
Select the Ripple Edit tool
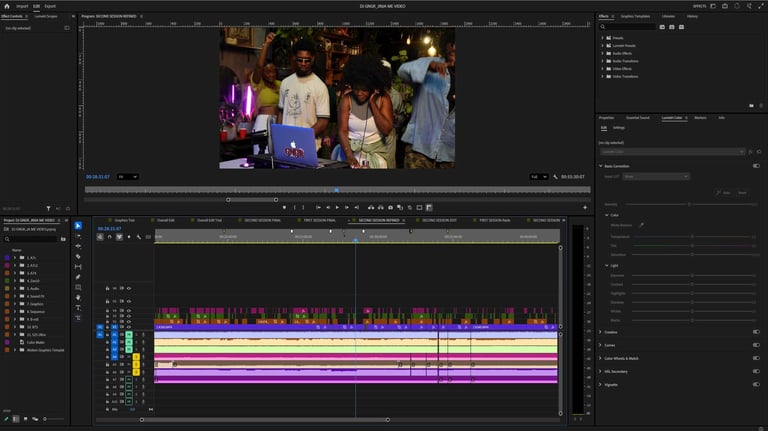[78, 246]
